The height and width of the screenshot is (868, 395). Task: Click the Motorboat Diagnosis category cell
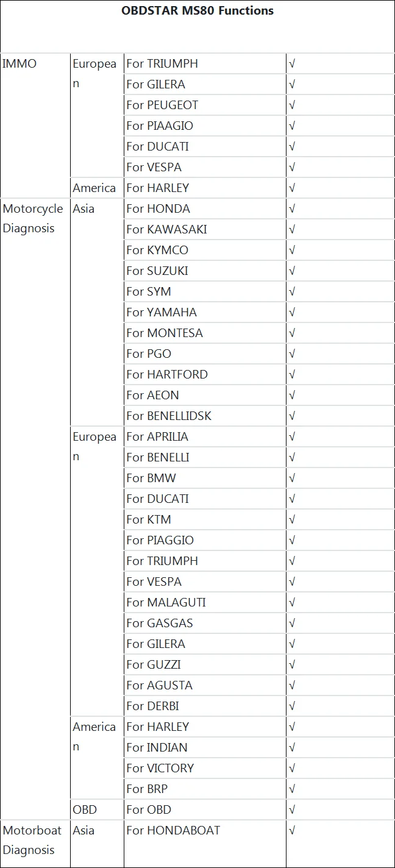(x=35, y=844)
